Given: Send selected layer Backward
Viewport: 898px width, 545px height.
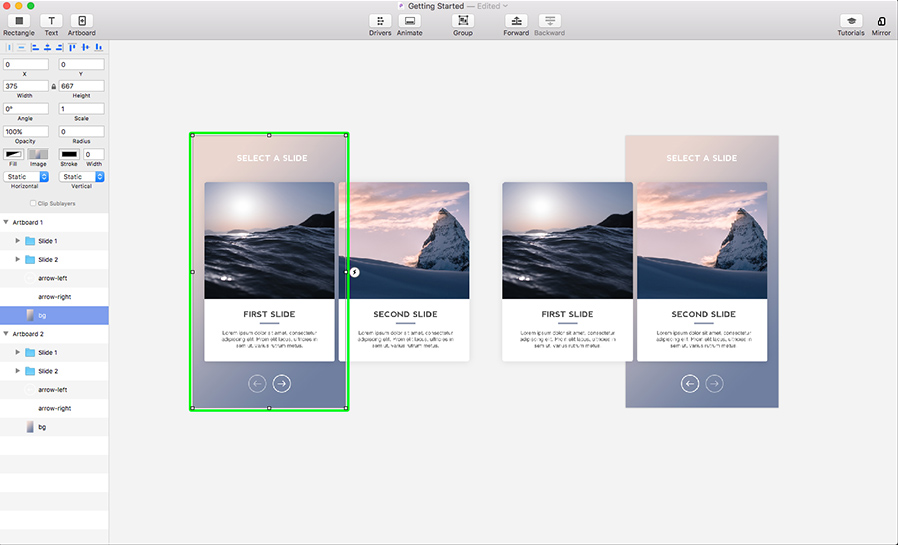Looking at the screenshot, I should point(549,21).
